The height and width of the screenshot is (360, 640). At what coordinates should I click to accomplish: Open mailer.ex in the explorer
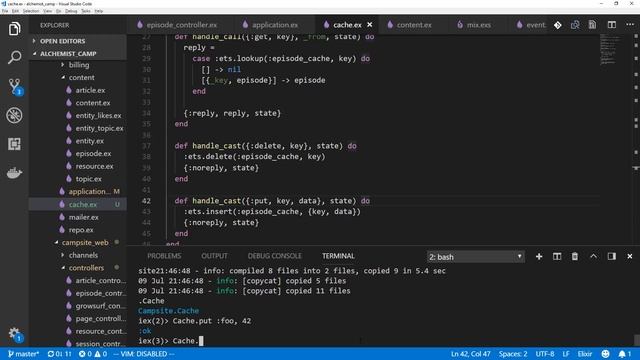(83, 217)
